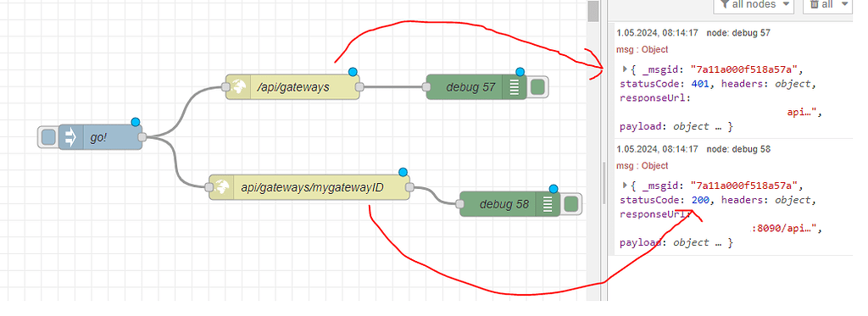Screen dimensions: 868x316
Task: Toggle debug 57 node output button
Action: (537, 87)
